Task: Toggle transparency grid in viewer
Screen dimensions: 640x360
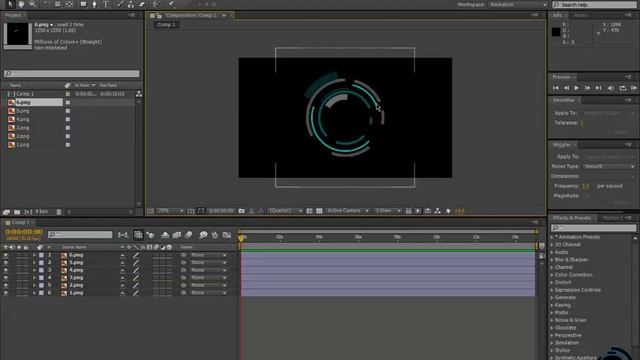Action: tap(319, 211)
